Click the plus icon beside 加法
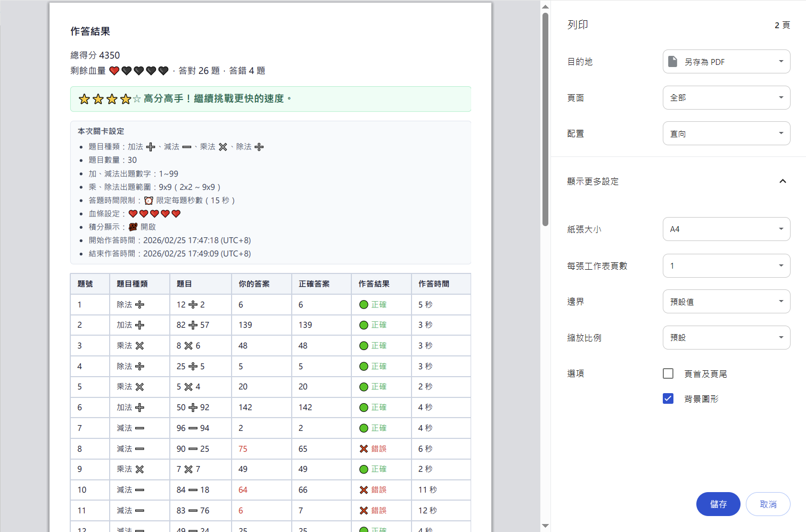This screenshot has width=806, height=532. (151, 146)
